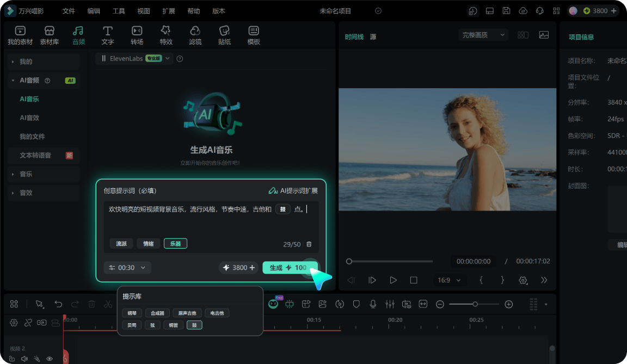
Task: Click the selection arrow tool in timeline
Action: 39,304
